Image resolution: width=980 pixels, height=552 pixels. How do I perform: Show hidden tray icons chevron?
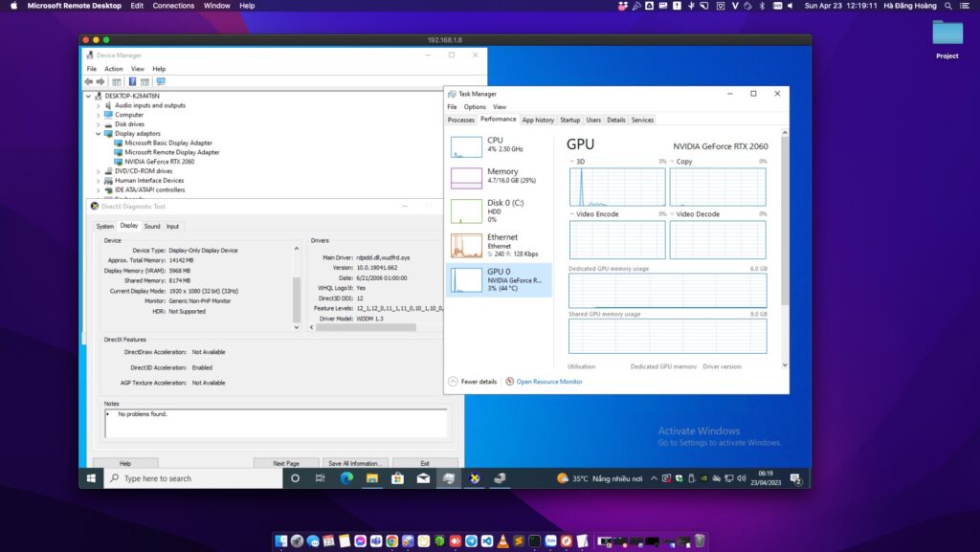click(654, 478)
